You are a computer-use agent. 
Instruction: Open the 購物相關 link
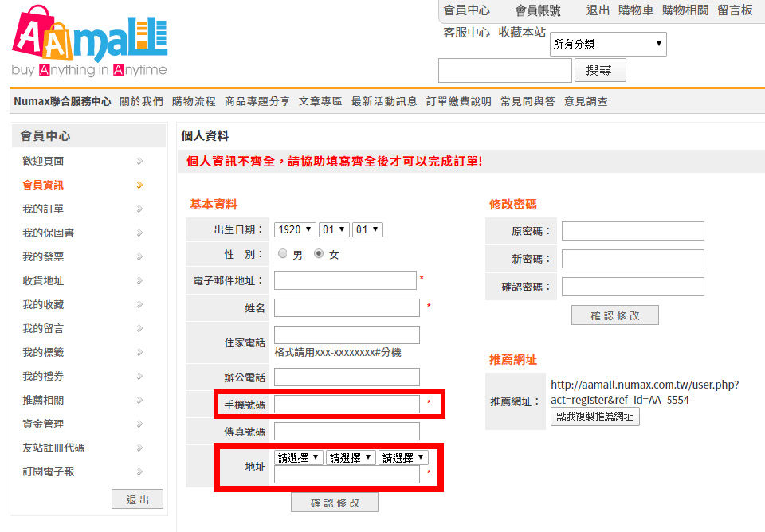tap(685, 10)
